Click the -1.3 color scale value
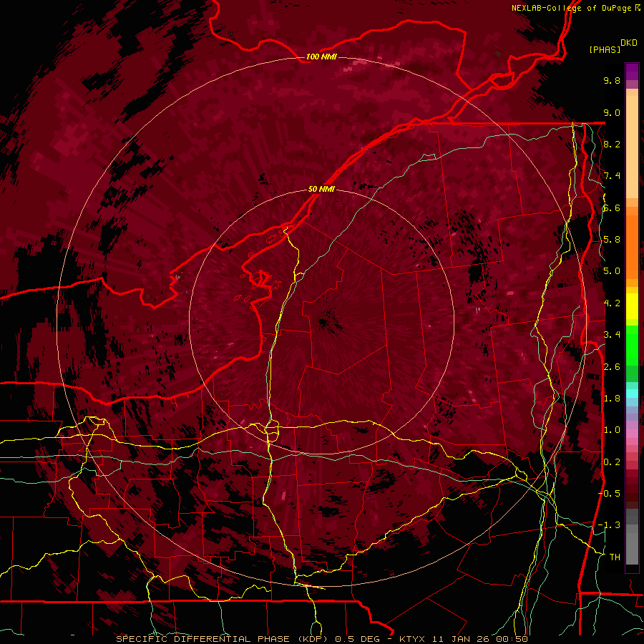Viewport: 644px width, 644px height. (x=609, y=525)
